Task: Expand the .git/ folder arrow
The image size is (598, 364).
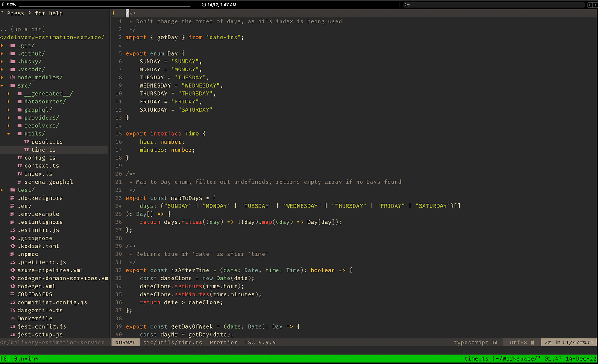Action: pyautogui.click(x=2, y=45)
